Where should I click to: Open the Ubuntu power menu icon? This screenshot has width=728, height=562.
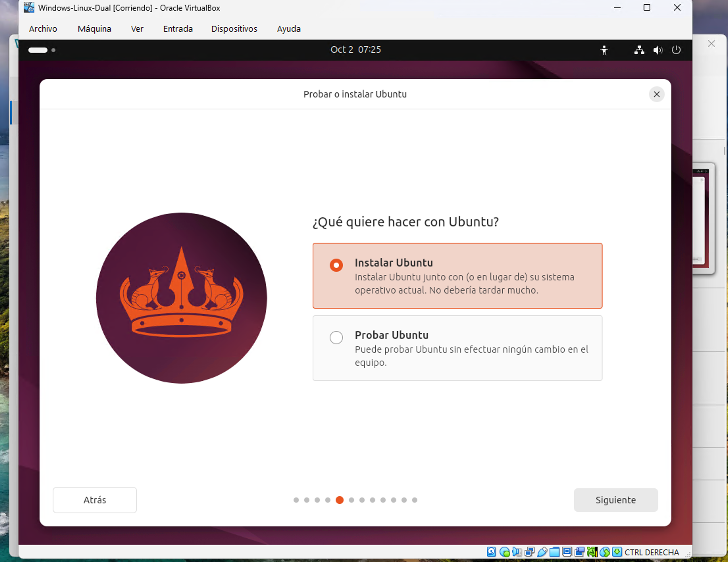pos(676,50)
